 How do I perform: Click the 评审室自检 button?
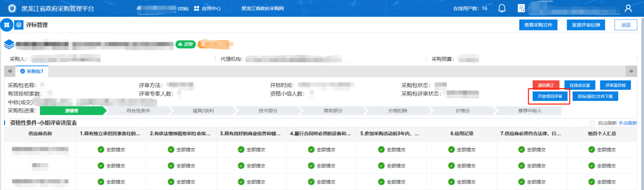point(616,85)
